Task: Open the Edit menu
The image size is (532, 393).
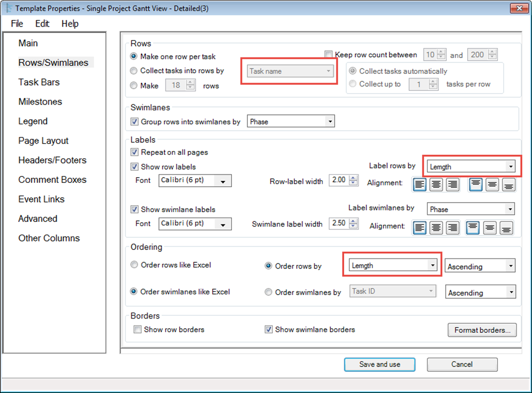Action: pos(42,23)
